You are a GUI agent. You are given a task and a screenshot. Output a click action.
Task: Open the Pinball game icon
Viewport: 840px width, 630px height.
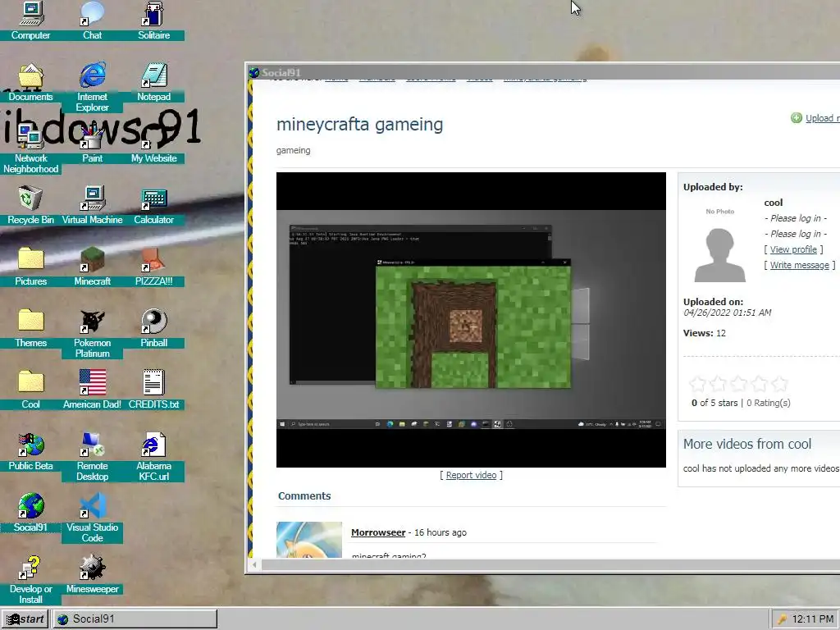coord(153,328)
